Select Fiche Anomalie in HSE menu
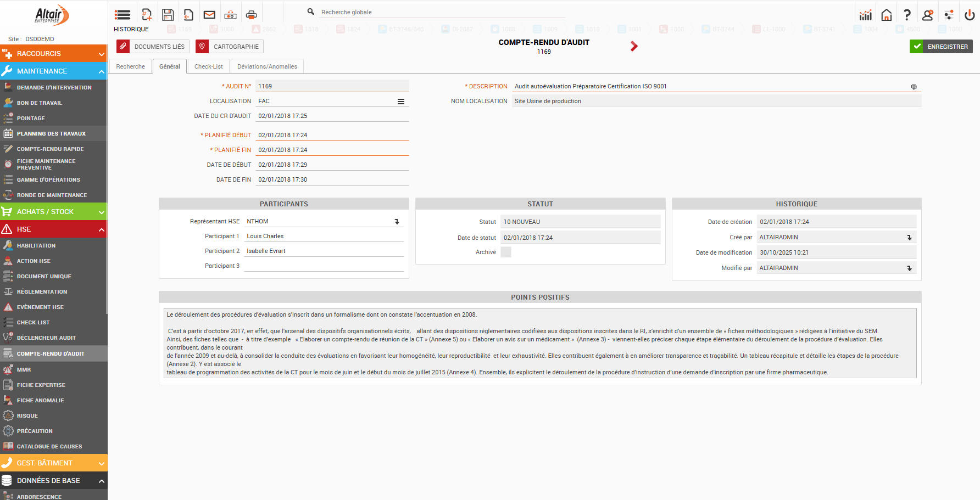Viewport: 980px width, 500px height. tap(41, 401)
